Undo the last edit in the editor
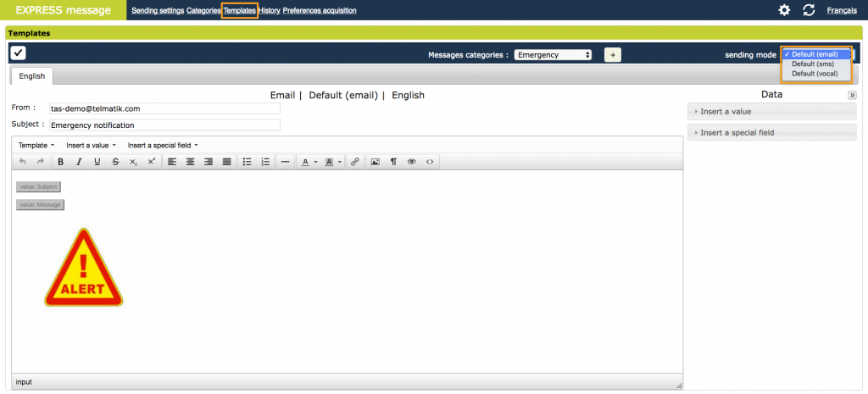The height and width of the screenshot is (394, 868). pyautogui.click(x=23, y=162)
